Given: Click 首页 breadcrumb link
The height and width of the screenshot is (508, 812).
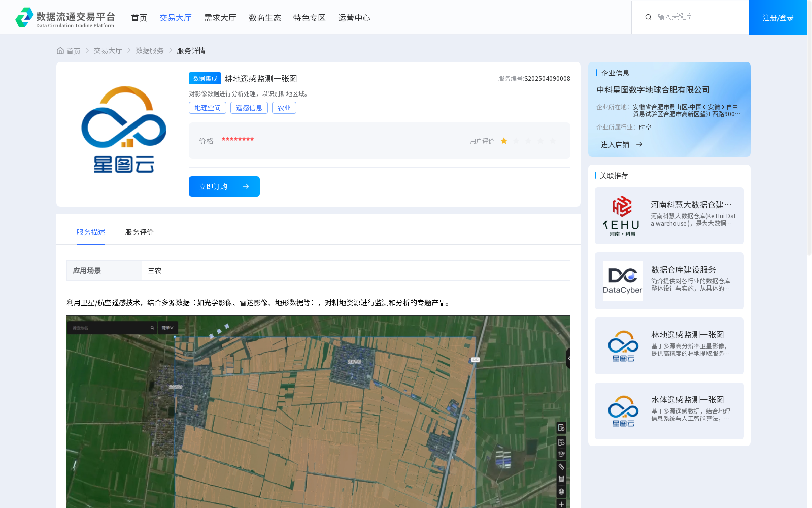Looking at the screenshot, I should (74, 51).
